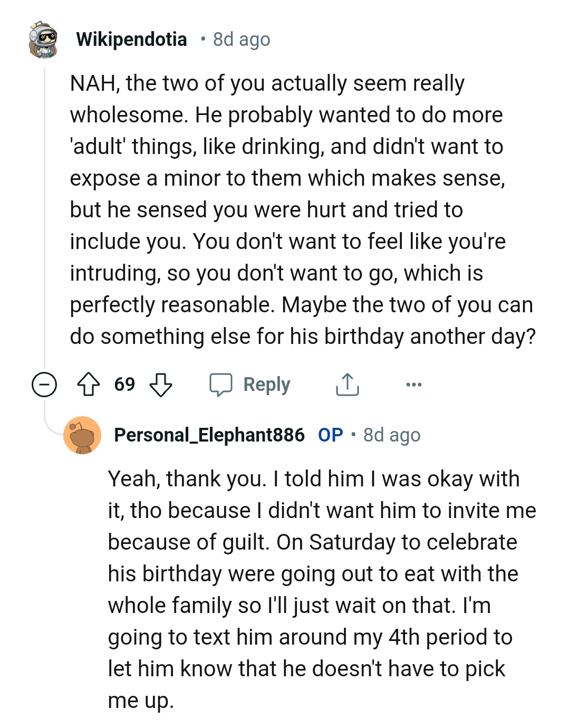Screen dimensions: 569x728
Task: Downvote Wikipendotia's comment
Action: click(161, 384)
